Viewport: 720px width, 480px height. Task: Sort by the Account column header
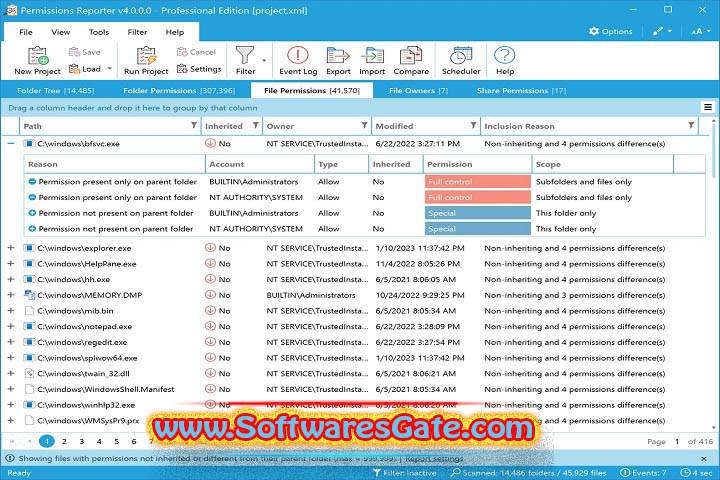point(259,164)
